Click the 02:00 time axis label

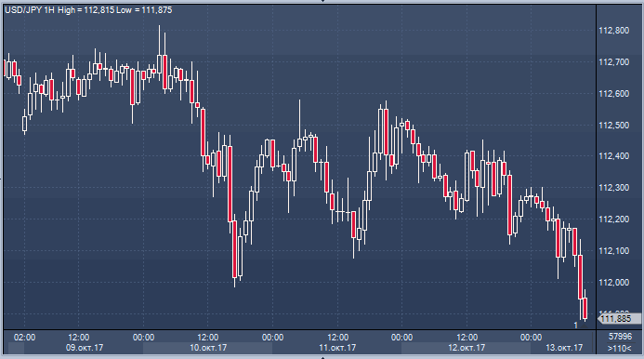(24, 338)
